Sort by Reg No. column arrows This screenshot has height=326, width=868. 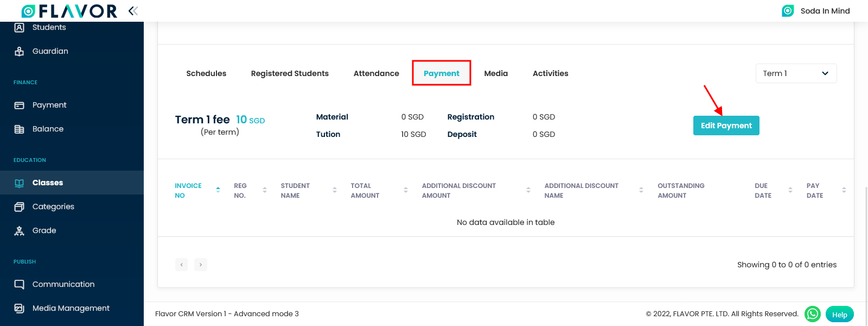click(265, 190)
